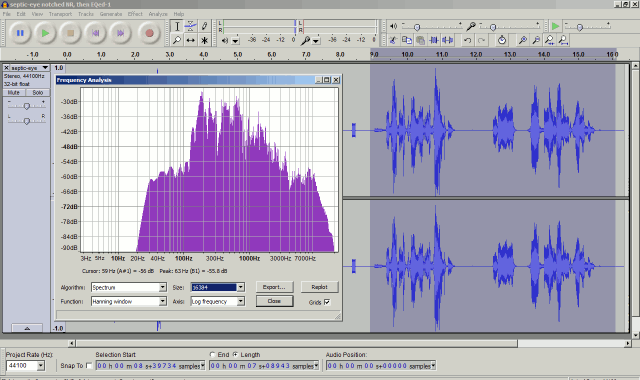Click the Selection Start time field

coord(151,366)
